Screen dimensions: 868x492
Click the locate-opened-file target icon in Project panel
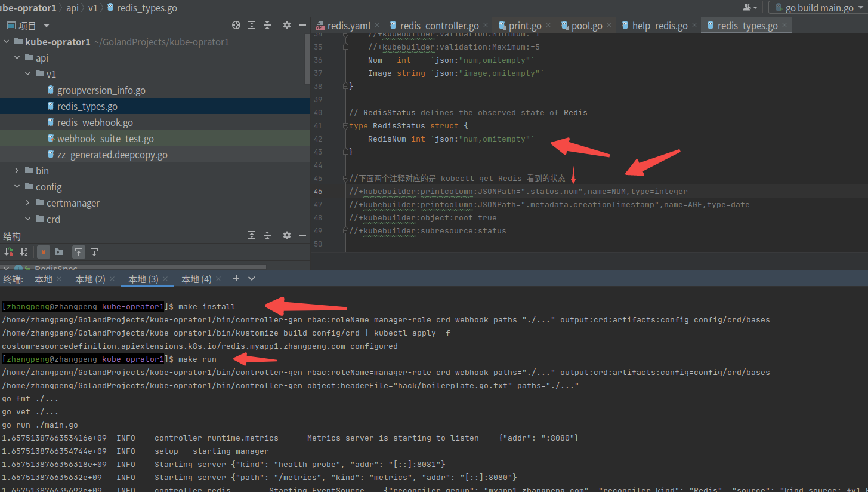point(236,25)
